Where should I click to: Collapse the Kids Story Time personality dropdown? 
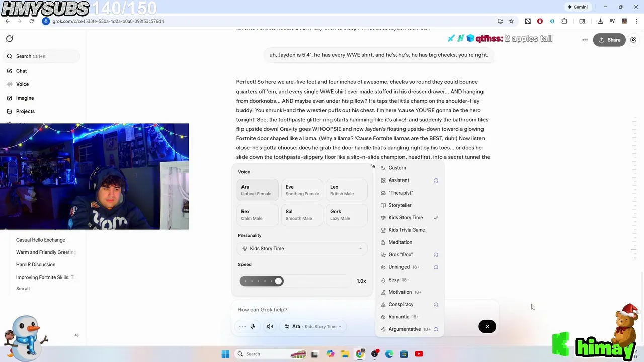(x=302, y=249)
